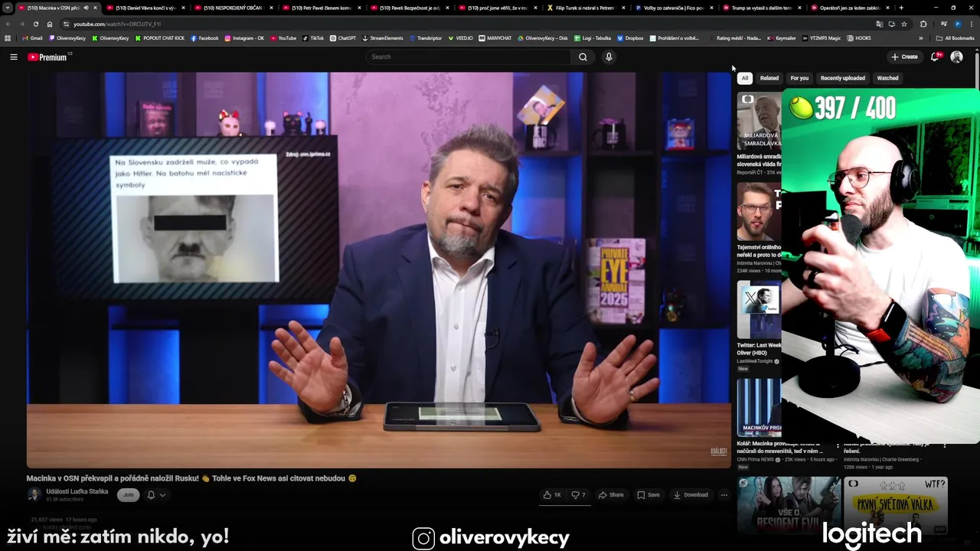Click the Save button
Viewport: 980px width, 551px height.
click(648, 495)
